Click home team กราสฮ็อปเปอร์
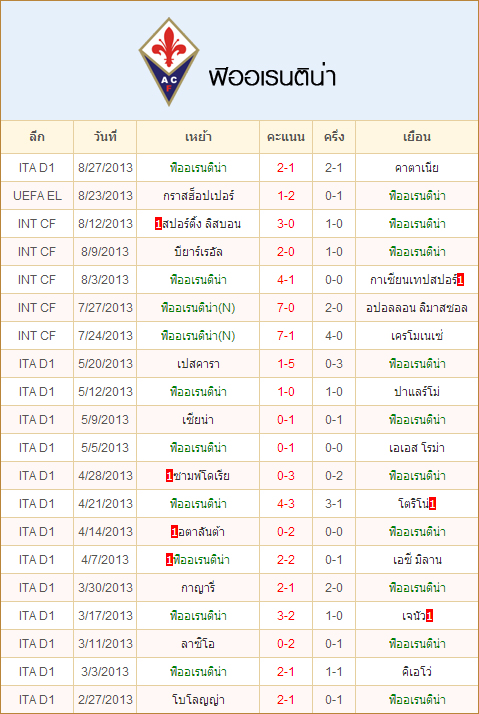Viewport: 479px width, 714px height. [x=198, y=196]
